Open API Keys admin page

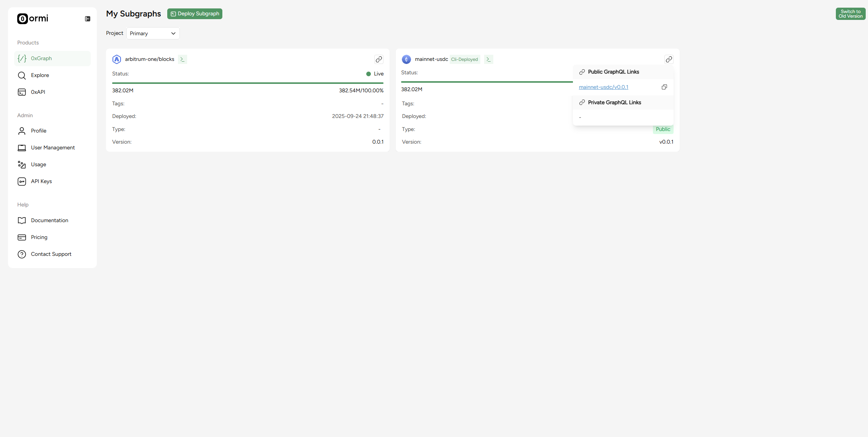coord(41,182)
